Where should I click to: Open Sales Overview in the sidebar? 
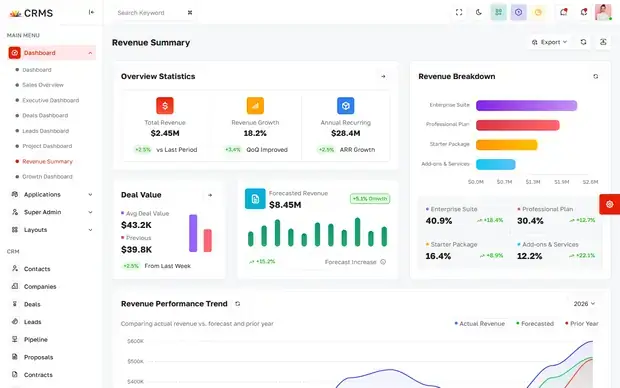43,85
